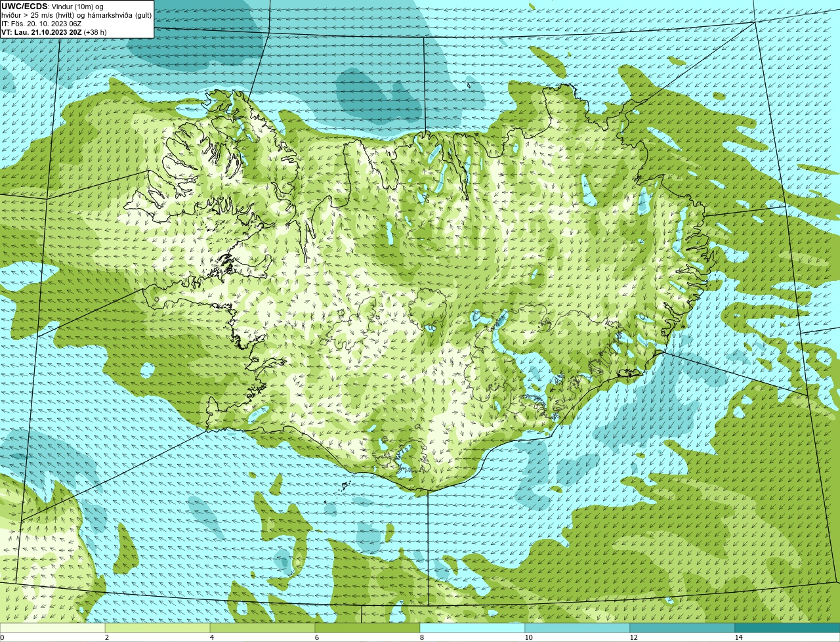Click the scale label '14'

[x=738, y=637]
